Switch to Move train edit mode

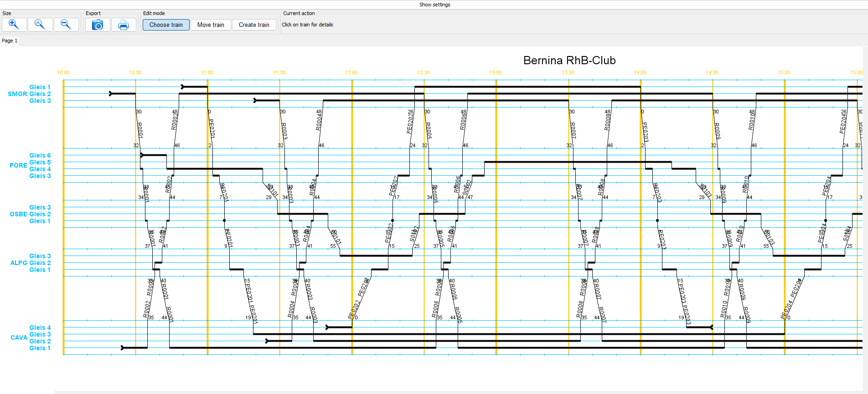point(211,25)
